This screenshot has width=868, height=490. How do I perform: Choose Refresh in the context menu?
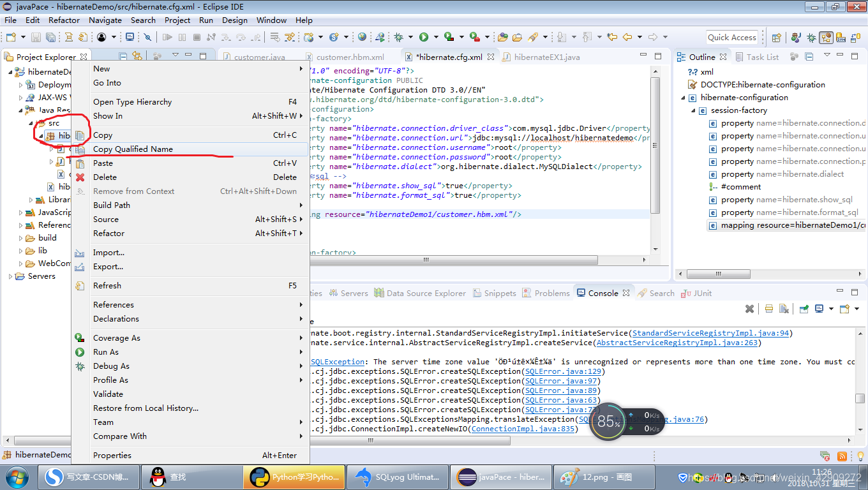190,285
